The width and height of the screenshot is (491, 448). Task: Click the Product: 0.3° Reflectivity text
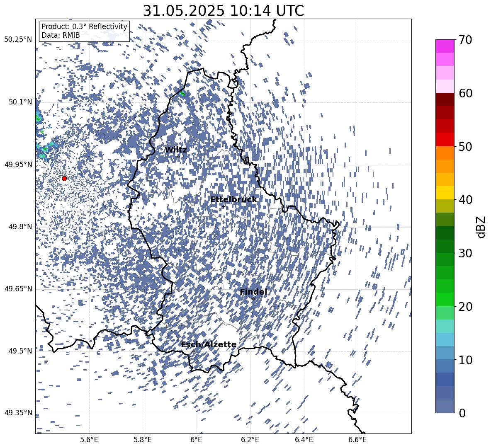click(84, 26)
